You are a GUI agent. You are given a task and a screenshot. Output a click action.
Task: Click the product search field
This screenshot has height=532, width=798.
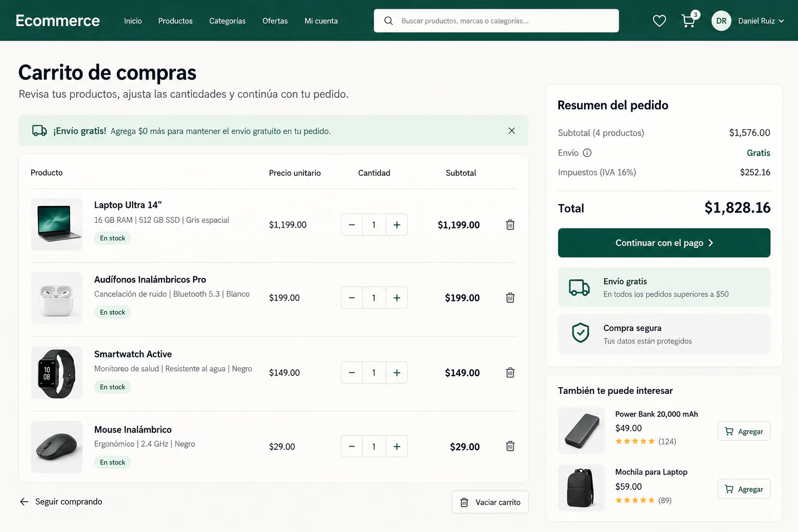click(x=496, y=21)
